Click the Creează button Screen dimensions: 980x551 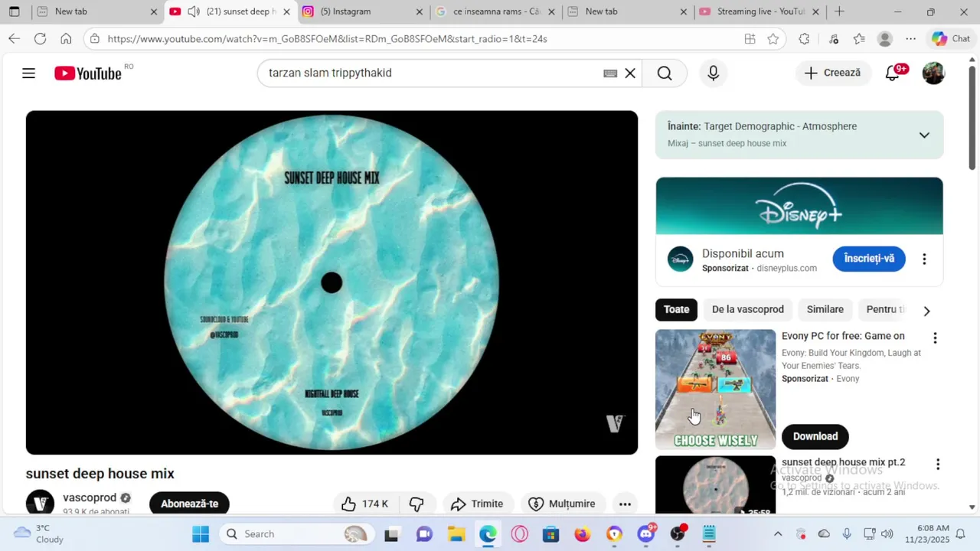pyautogui.click(x=833, y=73)
